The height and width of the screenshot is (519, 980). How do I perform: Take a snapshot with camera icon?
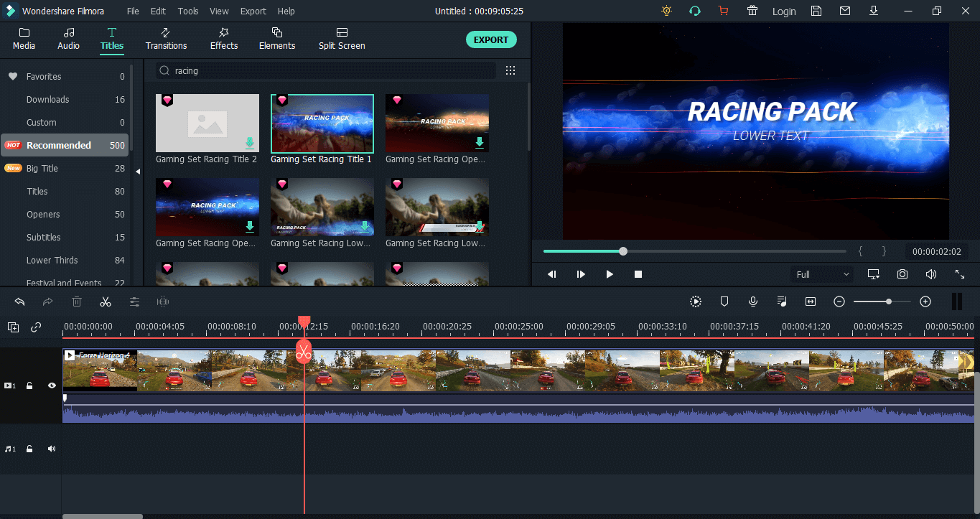(902, 274)
